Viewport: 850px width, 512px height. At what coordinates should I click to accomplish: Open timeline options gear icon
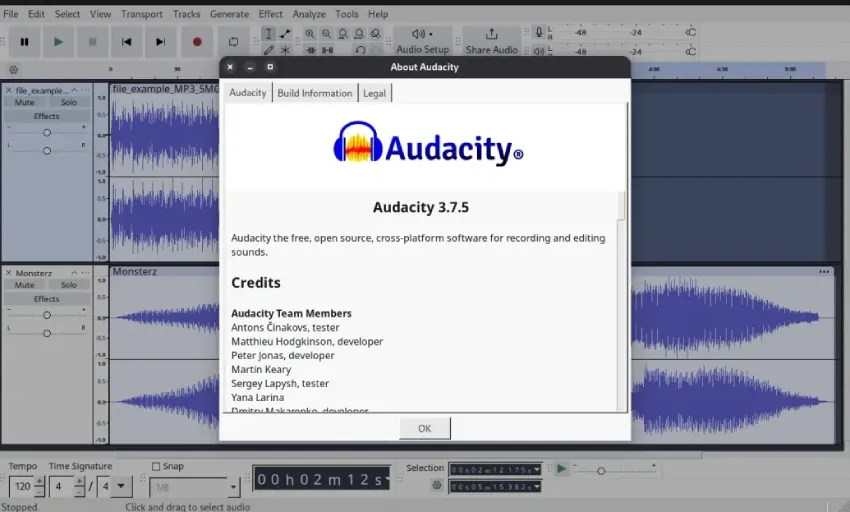click(x=14, y=69)
